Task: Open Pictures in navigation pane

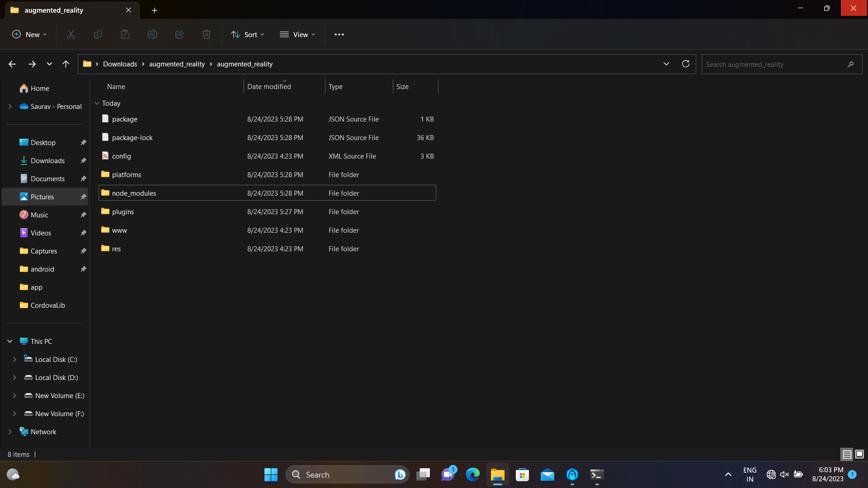Action: click(x=45, y=197)
